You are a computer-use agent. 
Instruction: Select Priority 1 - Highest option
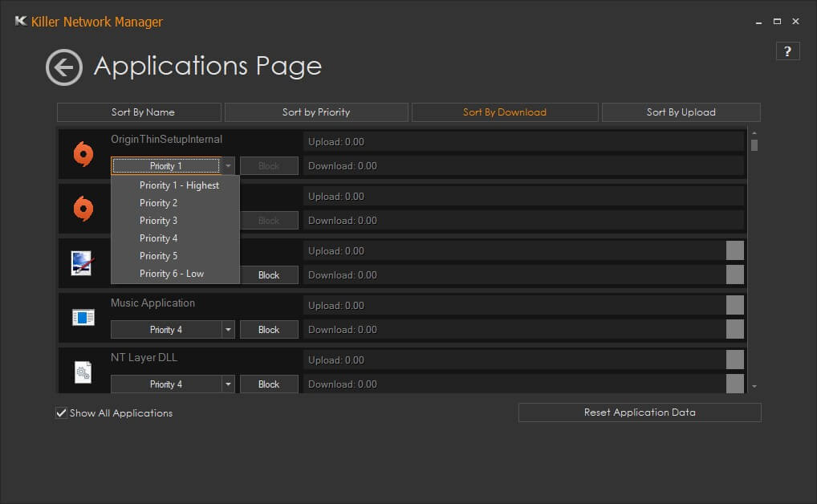click(x=179, y=185)
